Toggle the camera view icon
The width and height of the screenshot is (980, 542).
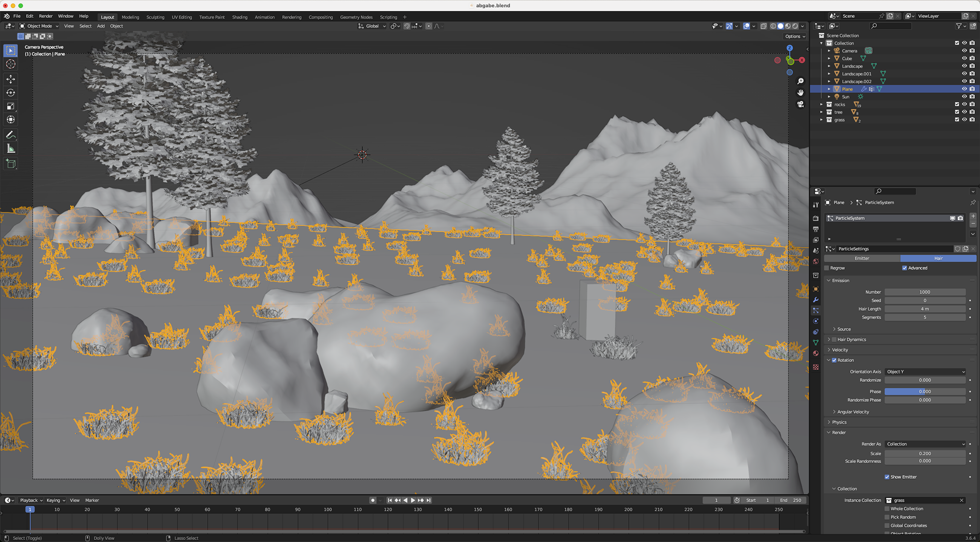800,104
